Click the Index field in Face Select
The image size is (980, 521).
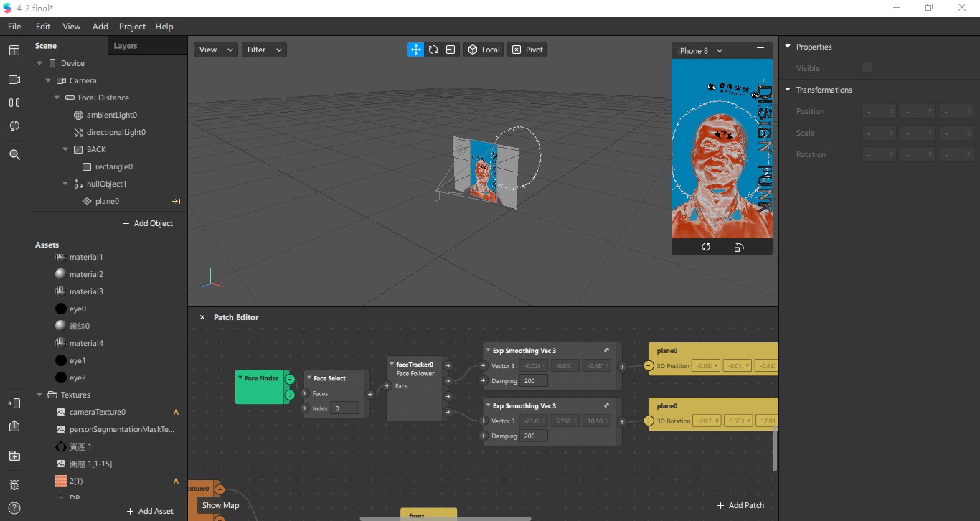345,408
